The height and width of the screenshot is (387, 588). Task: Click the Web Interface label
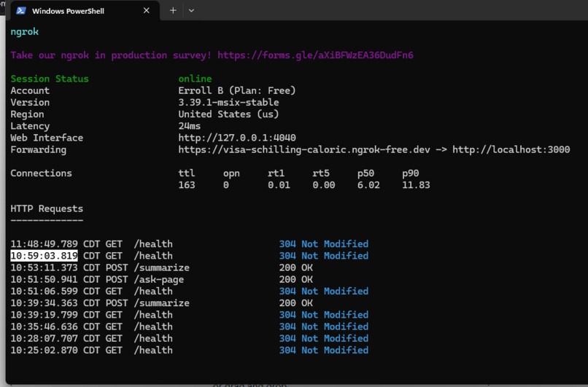[x=47, y=138]
